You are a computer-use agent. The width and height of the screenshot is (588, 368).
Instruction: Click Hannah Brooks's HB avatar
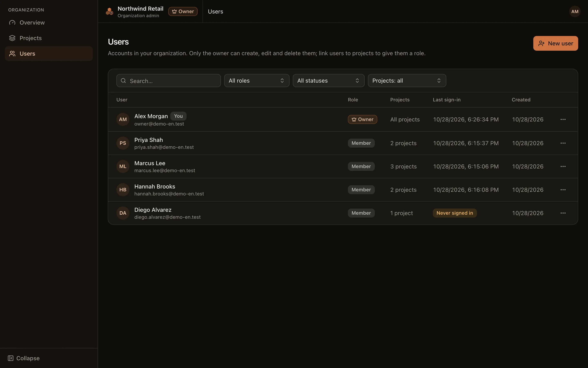(123, 190)
